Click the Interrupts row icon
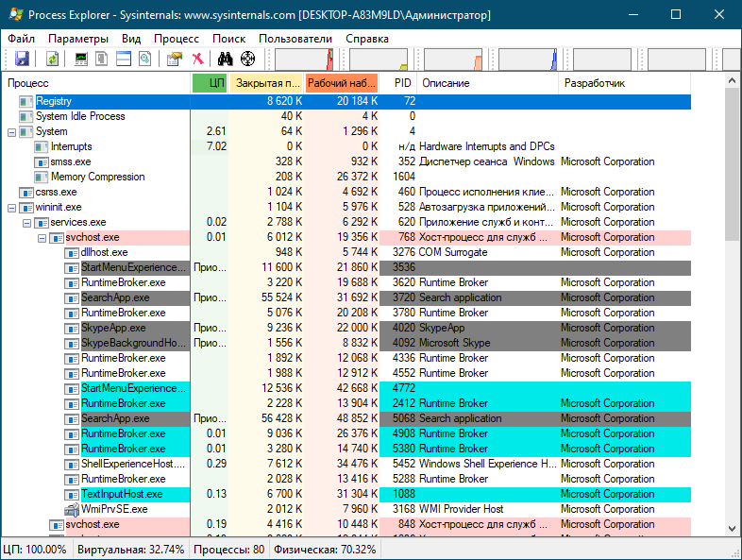 [42, 146]
